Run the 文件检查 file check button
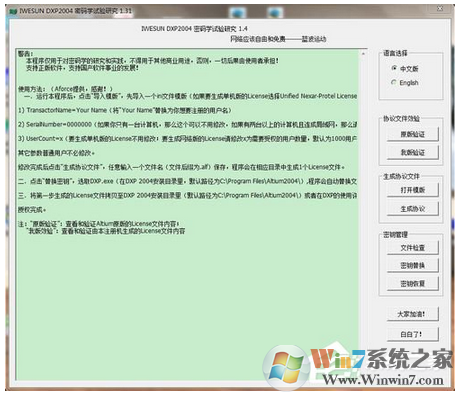 tap(413, 247)
